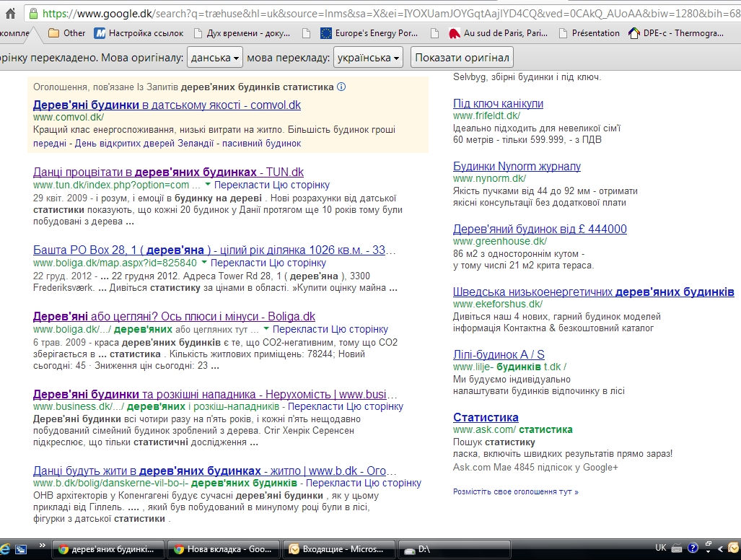Expand the quick launch overflow chevron
The height and width of the screenshot is (560, 741).
[42, 546]
